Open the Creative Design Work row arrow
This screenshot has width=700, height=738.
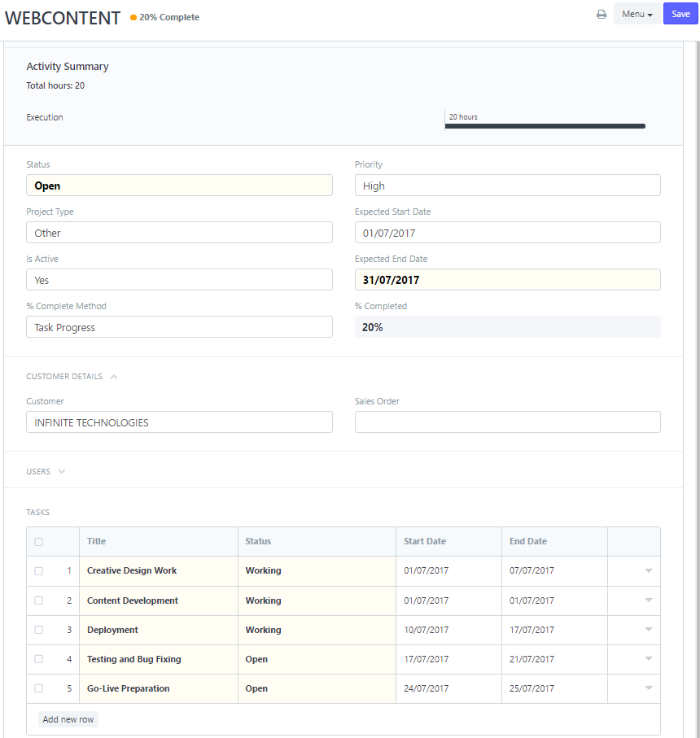click(x=648, y=571)
